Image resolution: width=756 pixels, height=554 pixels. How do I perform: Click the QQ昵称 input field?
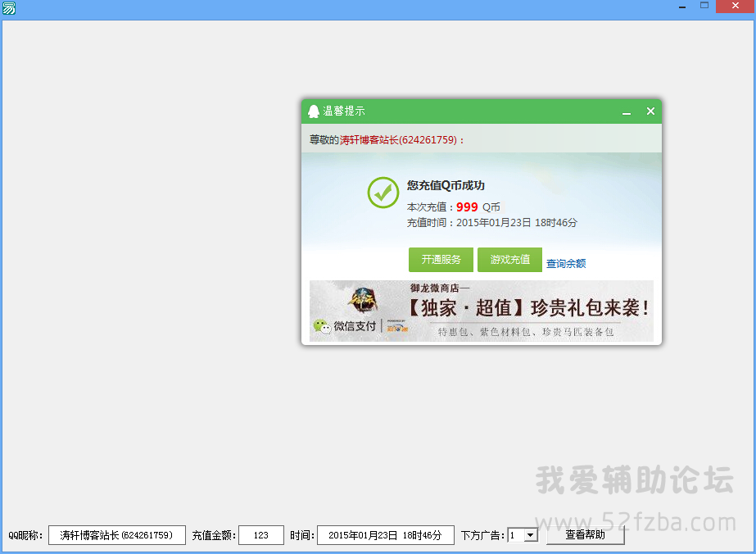116,535
